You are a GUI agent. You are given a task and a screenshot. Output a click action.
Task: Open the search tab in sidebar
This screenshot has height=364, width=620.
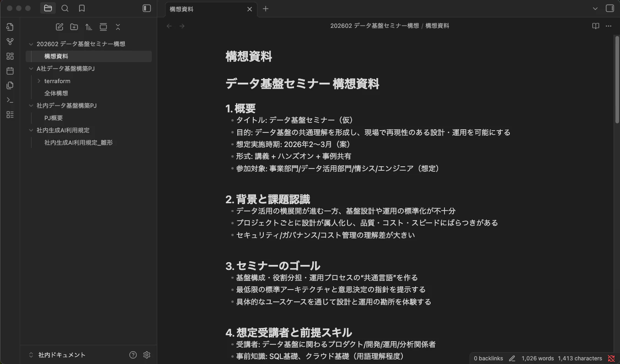[x=65, y=8]
